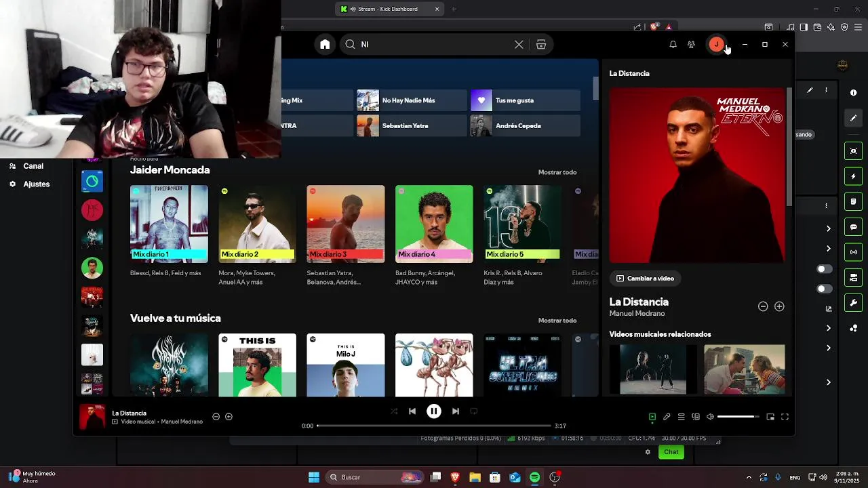Open the J profile menu in Spotify
This screenshot has width=868, height=488.
point(716,44)
